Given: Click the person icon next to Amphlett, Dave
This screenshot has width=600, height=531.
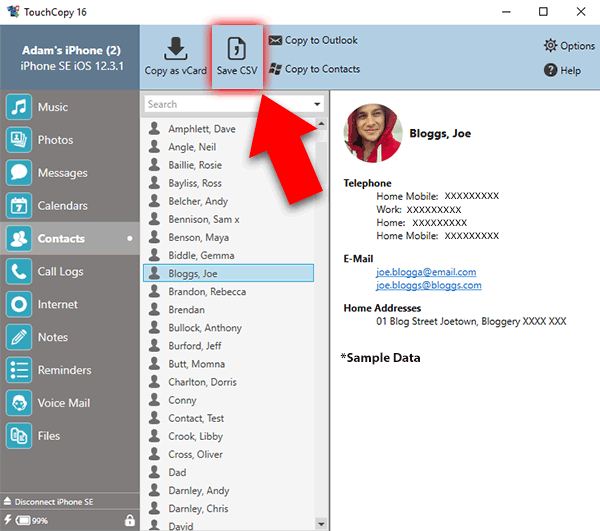Looking at the screenshot, I should pyautogui.click(x=154, y=128).
